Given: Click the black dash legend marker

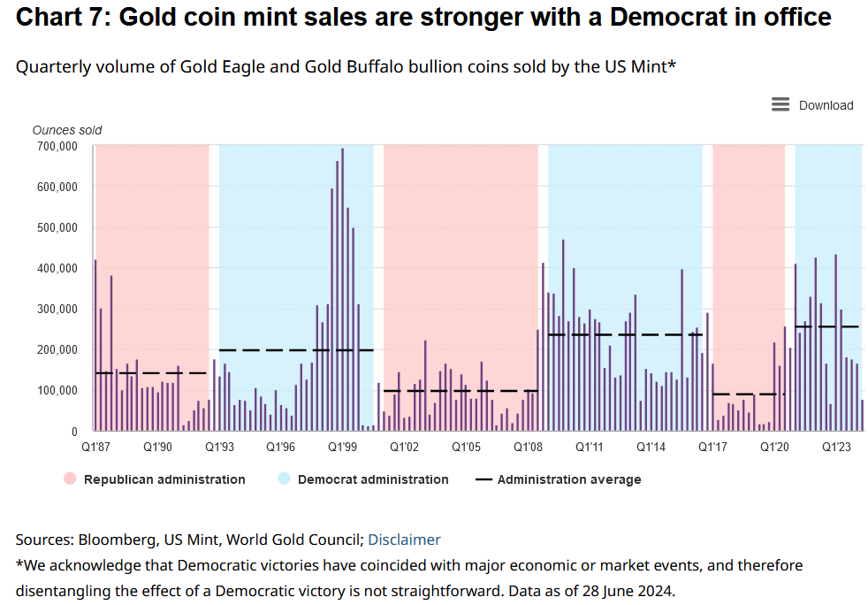Looking at the screenshot, I should click(x=483, y=479).
